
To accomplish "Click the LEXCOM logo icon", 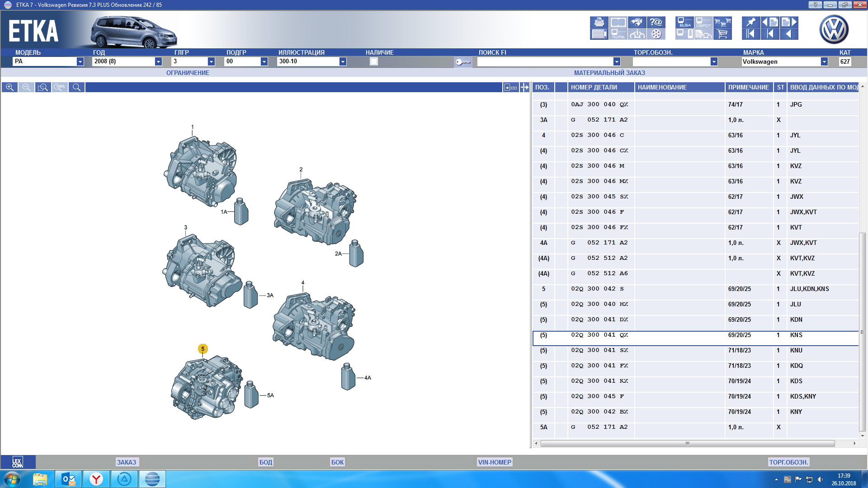I will pyautogui.click(x=18, y=462).
